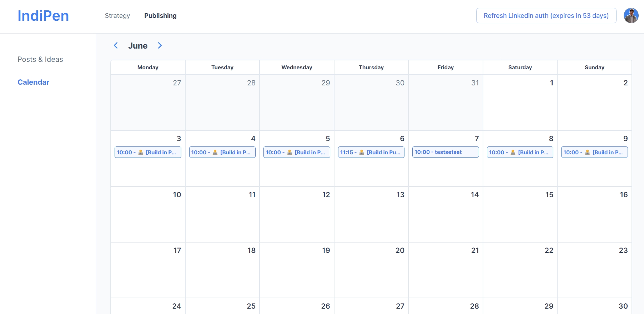Go to previous month using left chevron
The image size is (644, 314).
(x=116, y=45)
